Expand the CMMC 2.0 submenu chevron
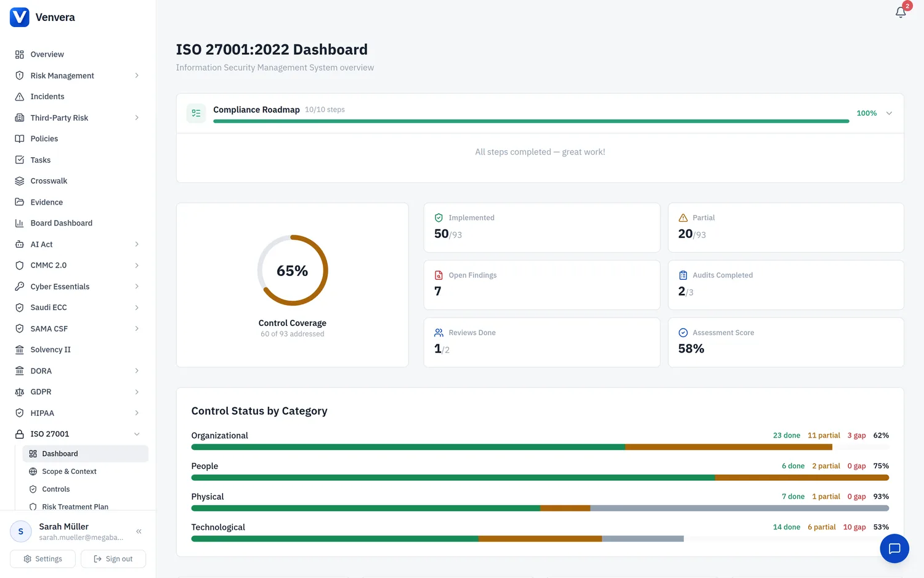 click(137, 266)
